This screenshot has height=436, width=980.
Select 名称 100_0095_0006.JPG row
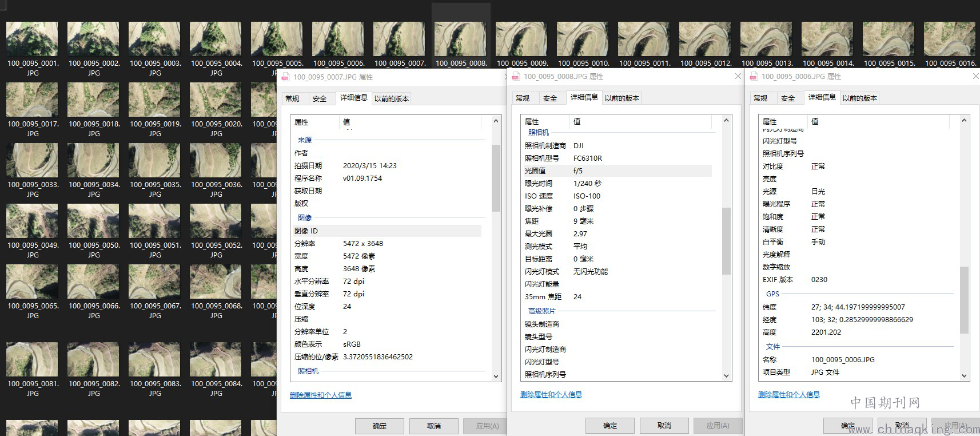(x=855, y=359)
